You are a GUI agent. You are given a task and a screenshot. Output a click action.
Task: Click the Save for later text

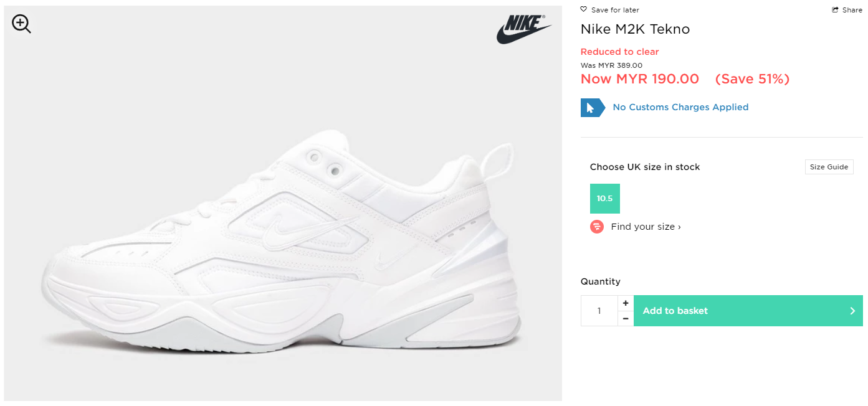(615, 10)
